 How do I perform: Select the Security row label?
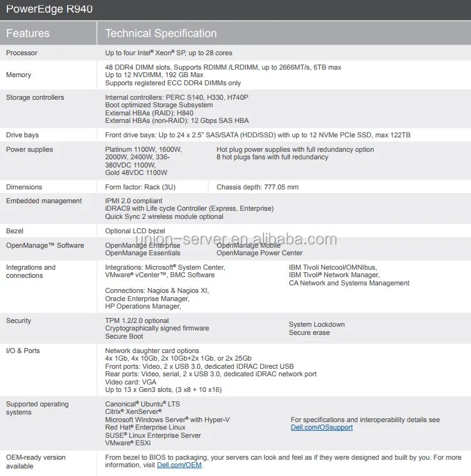(x=18, y=320)
